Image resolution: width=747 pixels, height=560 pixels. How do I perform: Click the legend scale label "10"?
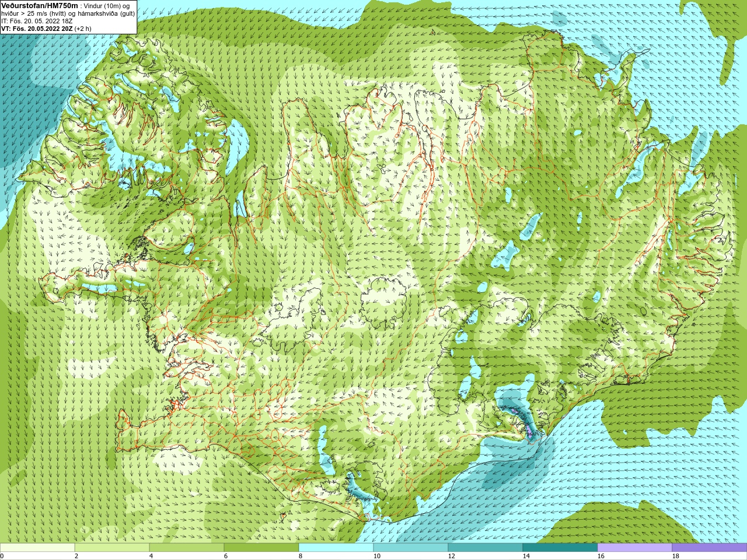[x=376, y=556]
